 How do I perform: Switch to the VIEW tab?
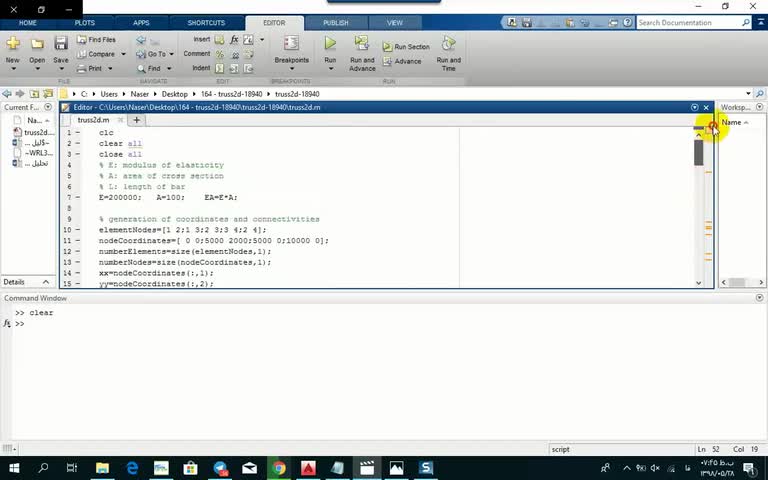395,23
